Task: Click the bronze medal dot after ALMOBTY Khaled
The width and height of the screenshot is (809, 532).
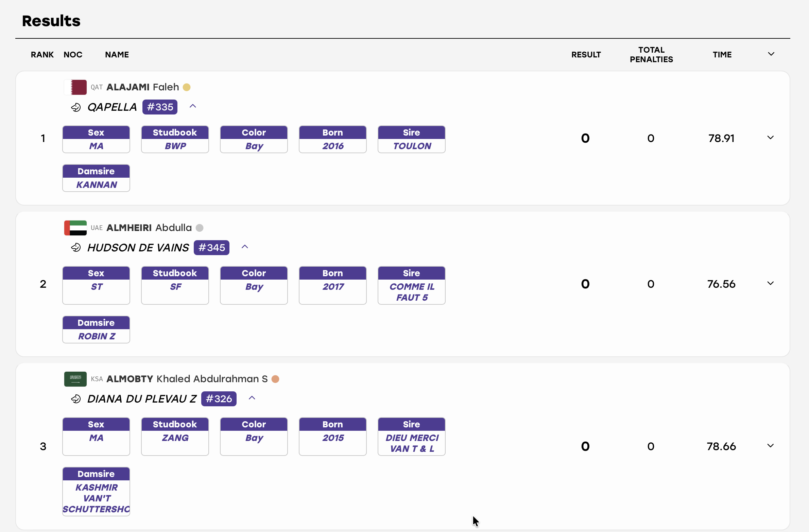Action: tap(275, 379)
